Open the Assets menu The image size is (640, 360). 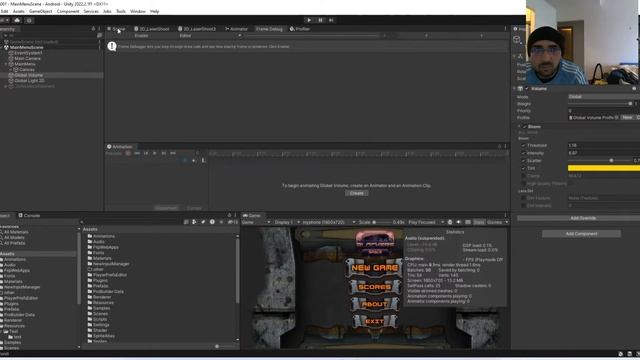tap(19, 11)
